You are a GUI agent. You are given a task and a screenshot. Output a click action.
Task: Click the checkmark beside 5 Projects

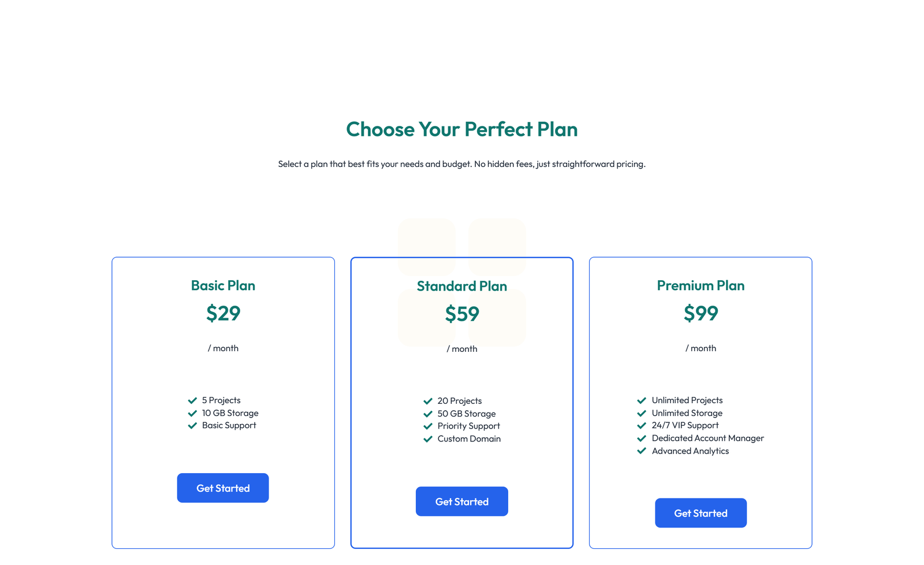point(192,400)
